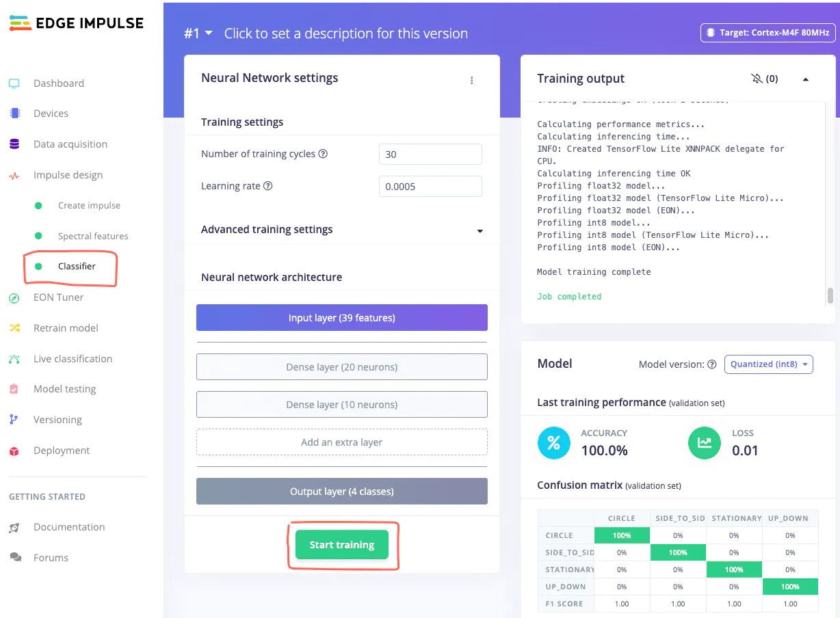
Task: Collapse the Training output panel arrow
Action: (x=805, y=79)
